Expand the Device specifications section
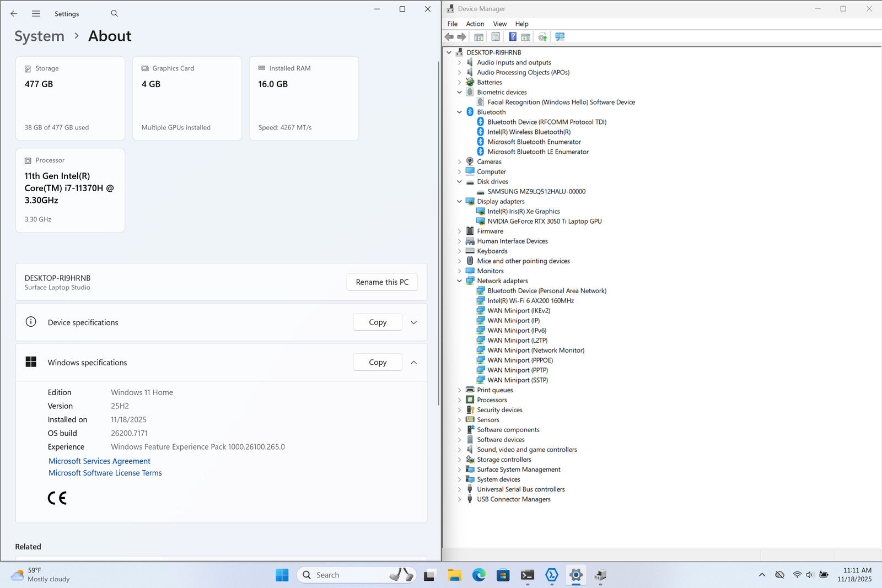The image size is (882, 588). (413, 322)
